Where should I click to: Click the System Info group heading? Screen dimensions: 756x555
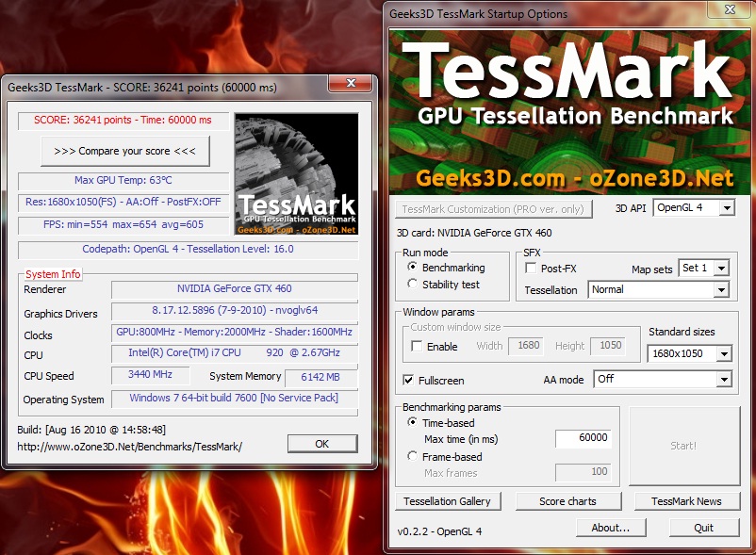click(53, 274)
